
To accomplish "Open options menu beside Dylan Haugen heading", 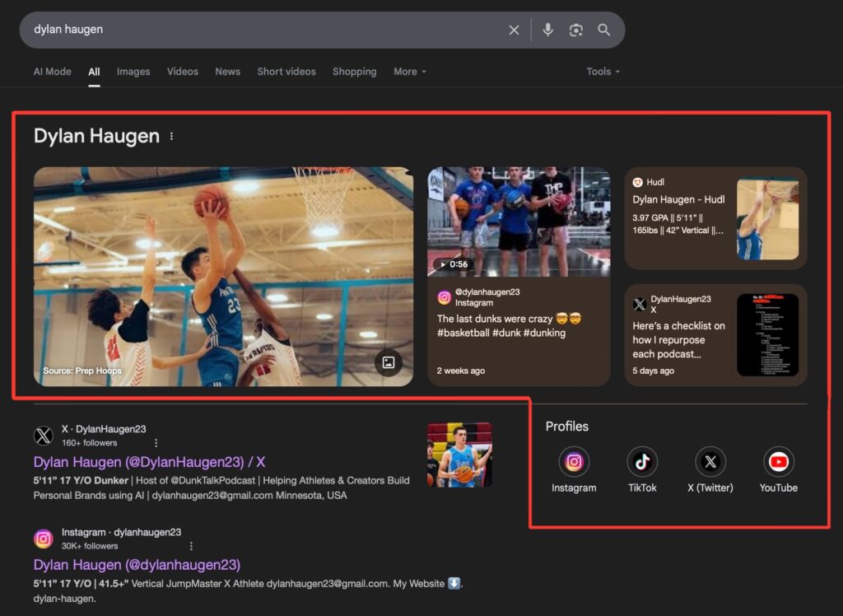I will tap(171, 137).
